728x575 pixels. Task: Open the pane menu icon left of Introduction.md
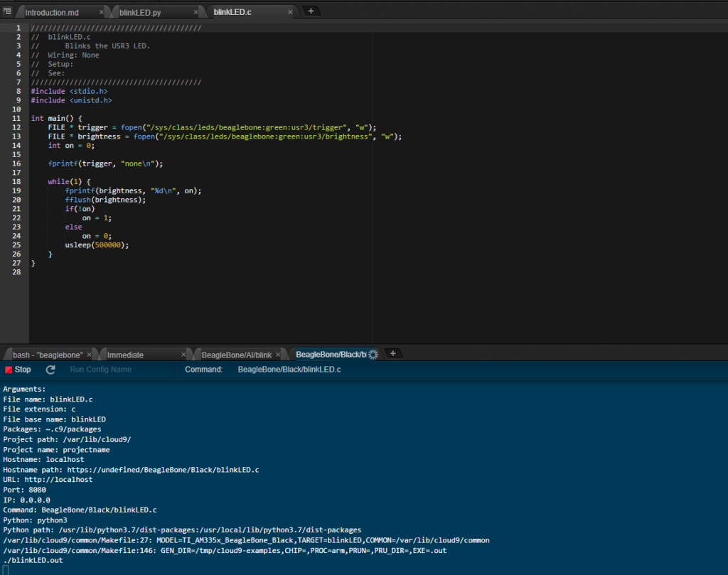(8, 12)
